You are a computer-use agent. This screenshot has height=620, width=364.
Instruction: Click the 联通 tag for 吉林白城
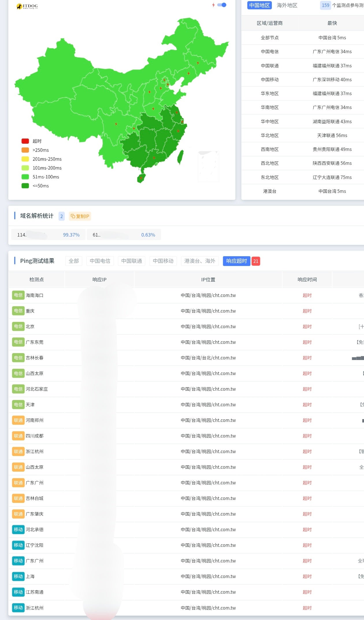pyautogui.click(x=18, y=498)
